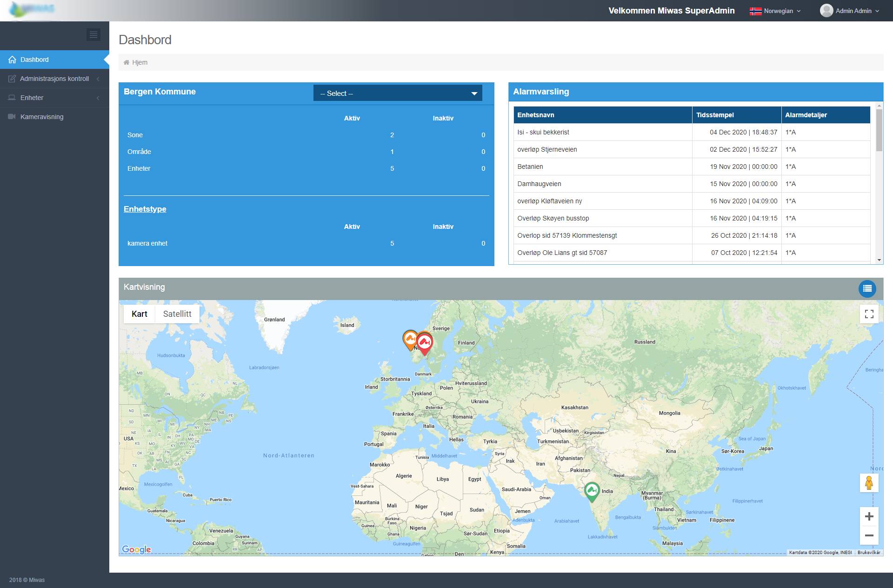Click the red map marker in Norway
Screen dimensions: 893x588
click(x=425, y=343)
